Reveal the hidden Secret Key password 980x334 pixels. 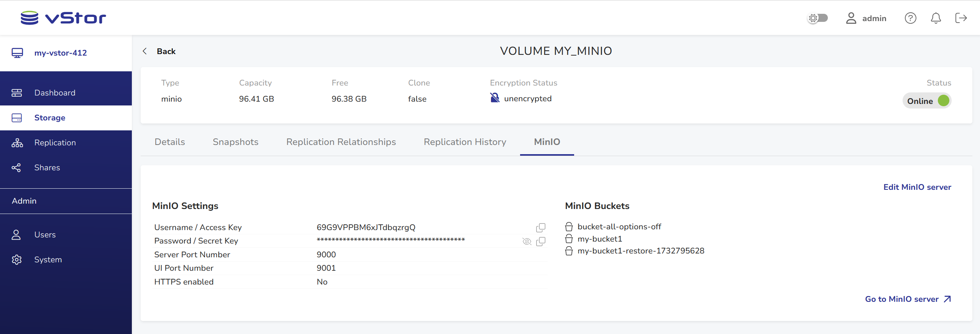point(527,241)
